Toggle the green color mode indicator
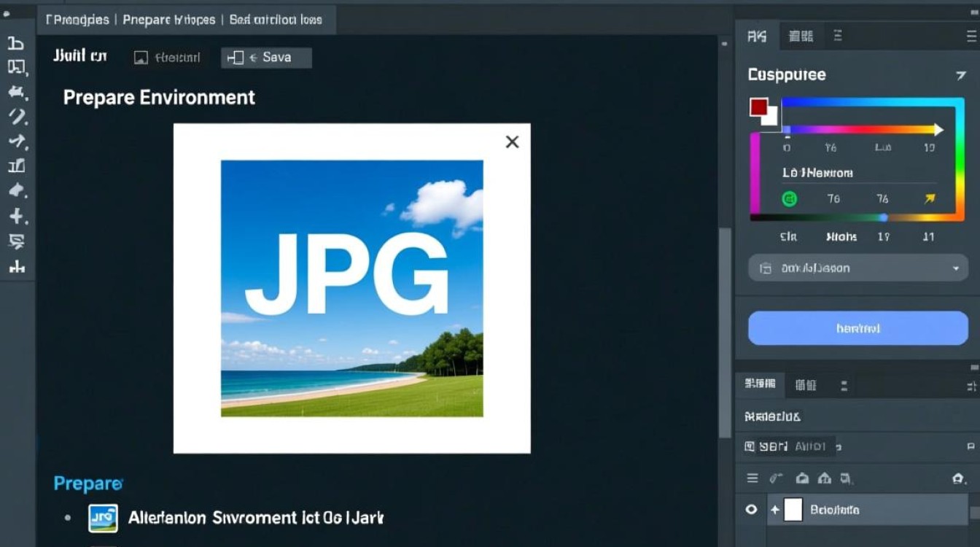This screenshot has width=980, height=547. 788,198
